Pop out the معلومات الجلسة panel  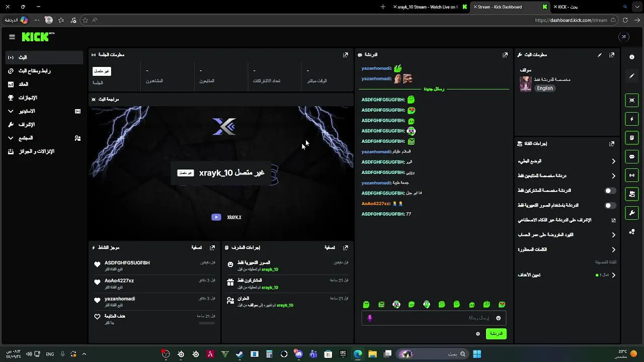tap(346, 55)
